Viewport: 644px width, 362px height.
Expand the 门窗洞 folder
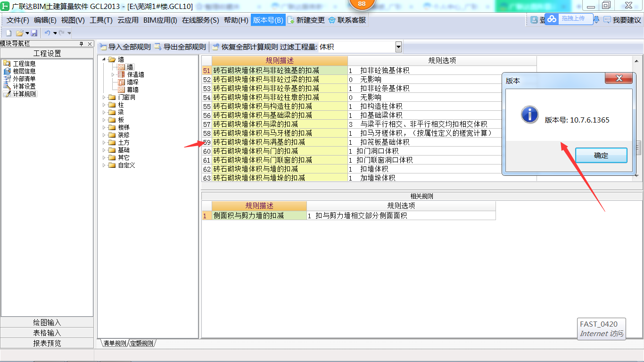click(104, 98)
